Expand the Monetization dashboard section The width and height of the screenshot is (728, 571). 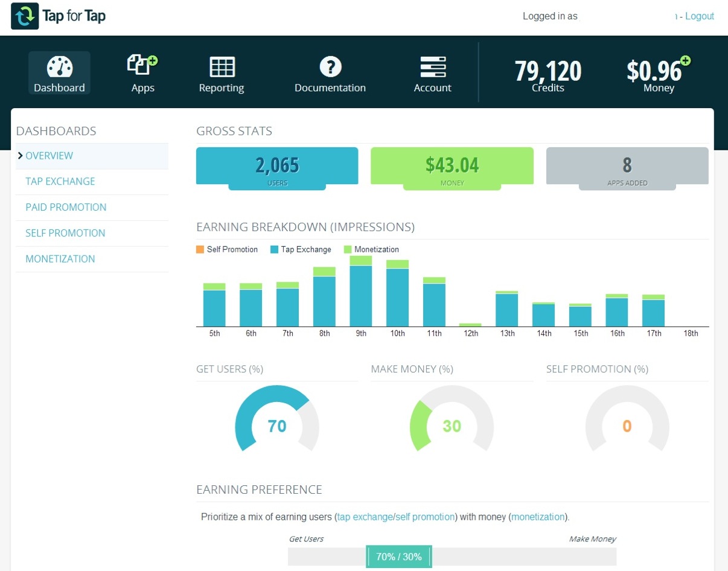(60, 259)
